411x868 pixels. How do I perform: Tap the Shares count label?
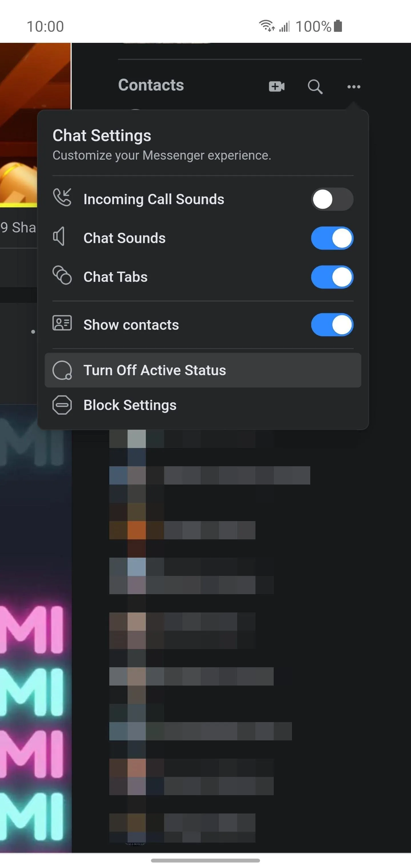[18, 228]
